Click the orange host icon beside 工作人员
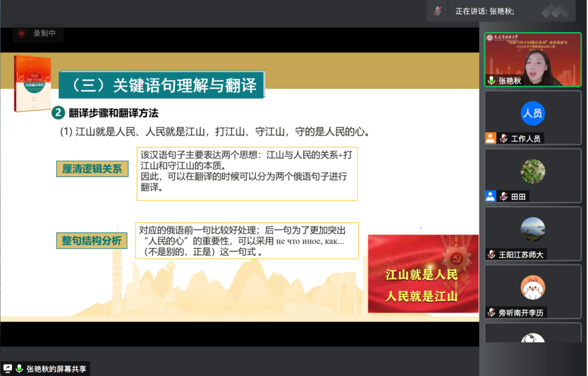 pos(491,138)
